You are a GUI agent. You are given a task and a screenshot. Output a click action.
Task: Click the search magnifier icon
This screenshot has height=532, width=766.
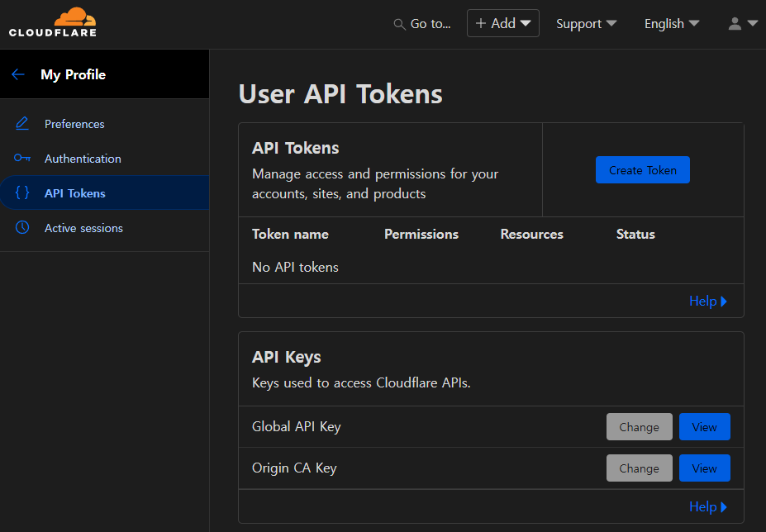(x=400, y=24)
